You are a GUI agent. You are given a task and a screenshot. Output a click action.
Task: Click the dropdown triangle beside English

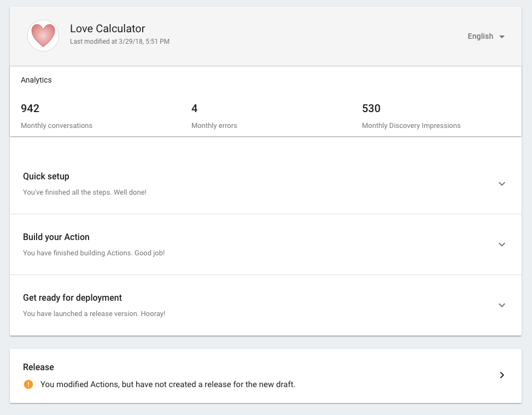point(502,37)
